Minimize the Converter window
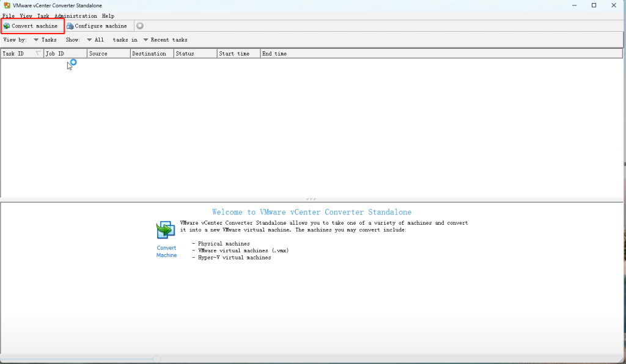 [x=575, y=5]
